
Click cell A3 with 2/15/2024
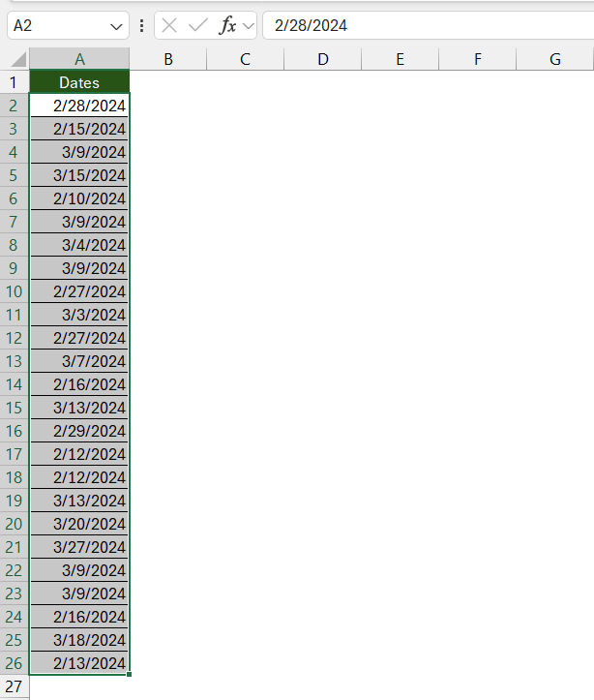click(x=79, y=129)
